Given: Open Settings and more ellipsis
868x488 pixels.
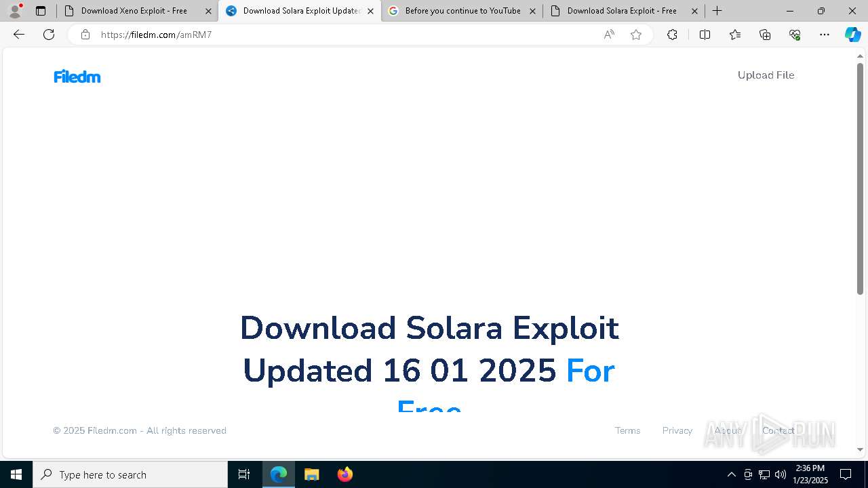Looking at the screenshot, I should tap(825, 35).
